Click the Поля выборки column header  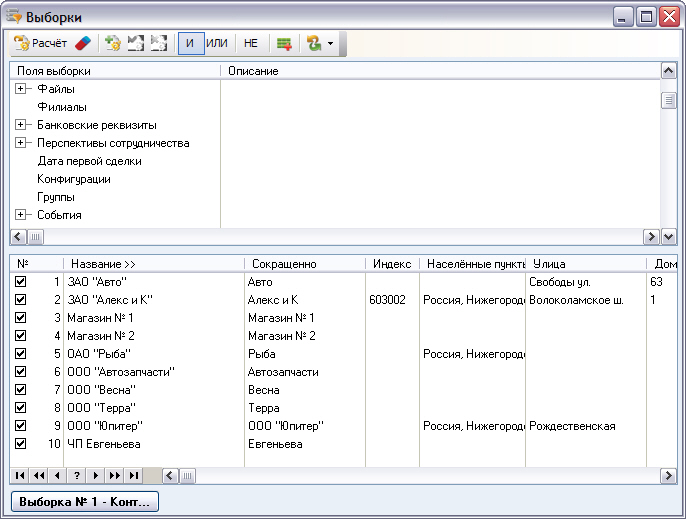115,71
